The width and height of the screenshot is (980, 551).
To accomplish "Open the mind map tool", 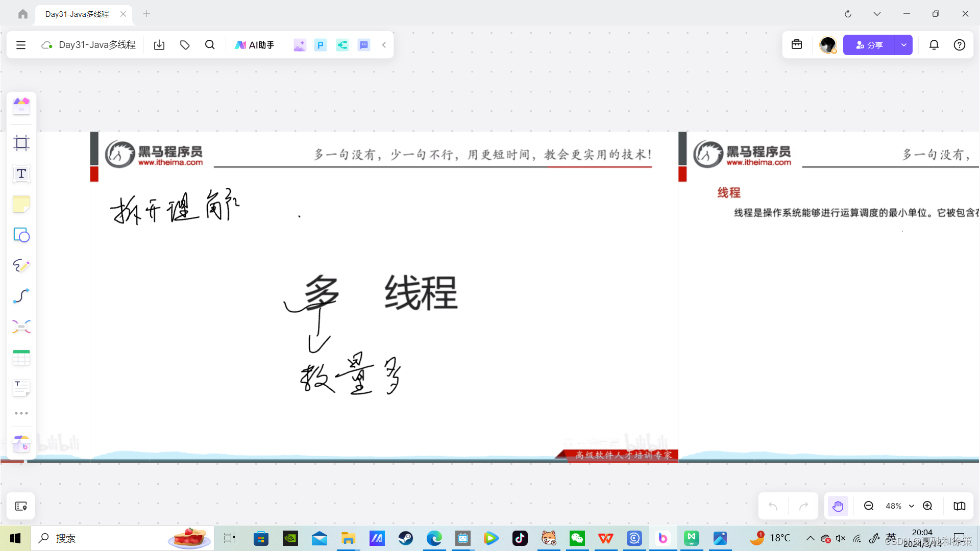I will (x=21, y=327).
